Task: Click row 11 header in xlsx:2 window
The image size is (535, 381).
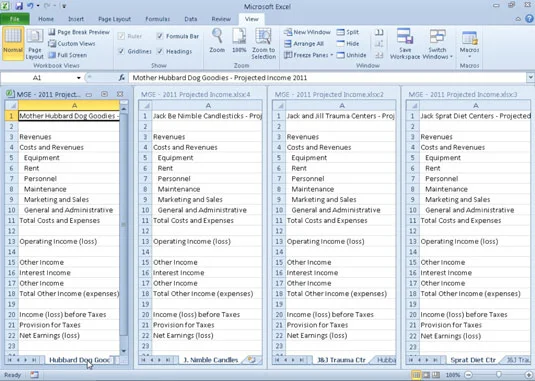Action: (279, 221)
